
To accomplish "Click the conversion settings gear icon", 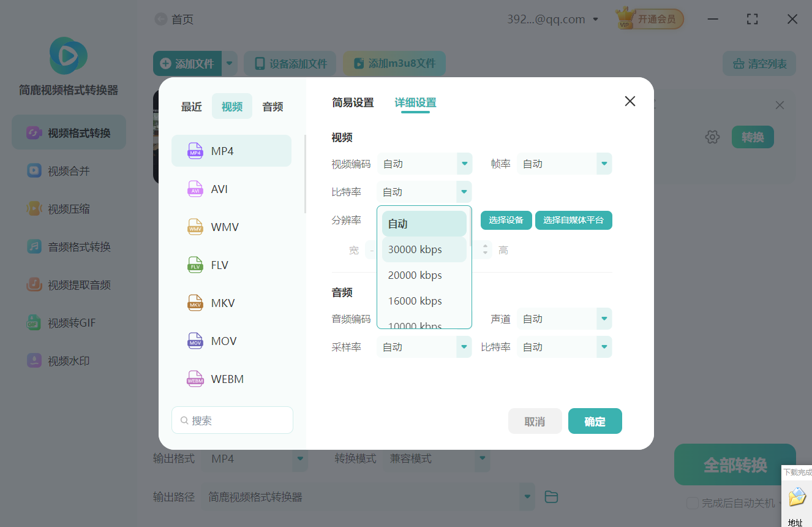I will coord(712,137).
